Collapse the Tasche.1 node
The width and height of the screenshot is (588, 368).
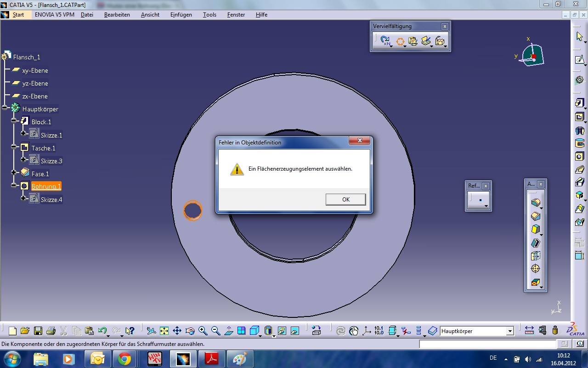(x=14, y=146)
